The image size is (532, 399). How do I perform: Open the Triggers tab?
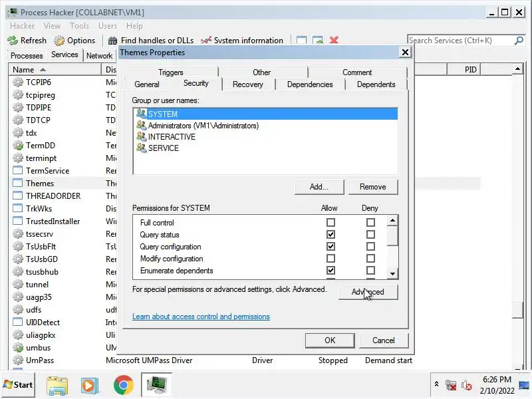pos(171,72)
